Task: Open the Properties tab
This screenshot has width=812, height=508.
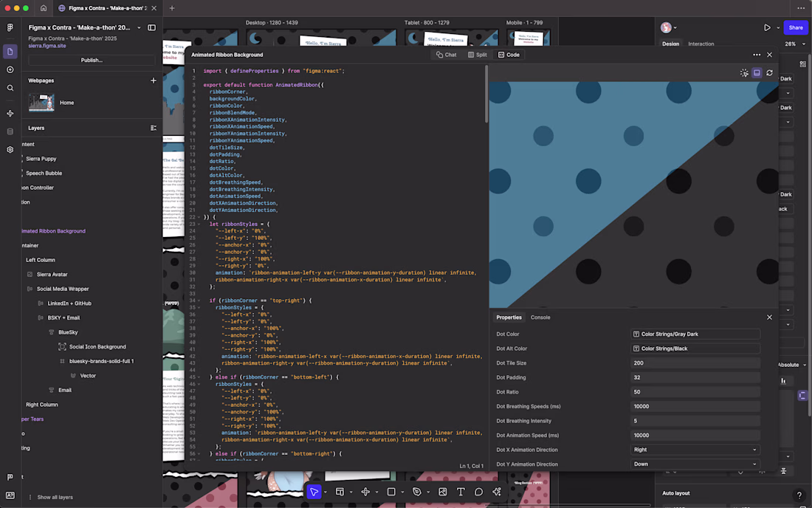Action: [x=509, y=317]
